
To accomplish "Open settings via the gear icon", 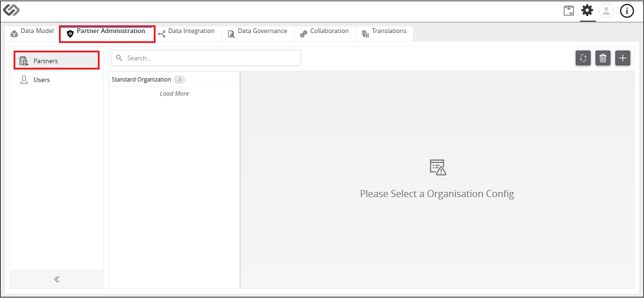I will (x=587, y=11).
